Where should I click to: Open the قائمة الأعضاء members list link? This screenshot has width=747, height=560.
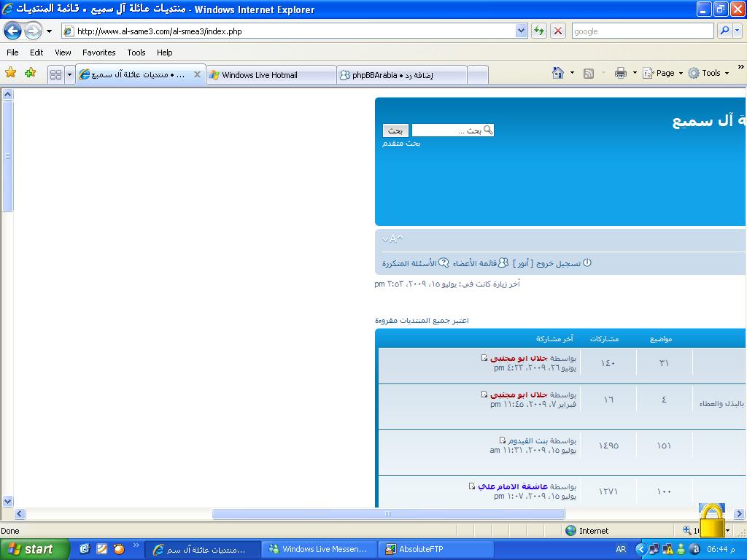(x=474, y=263)
